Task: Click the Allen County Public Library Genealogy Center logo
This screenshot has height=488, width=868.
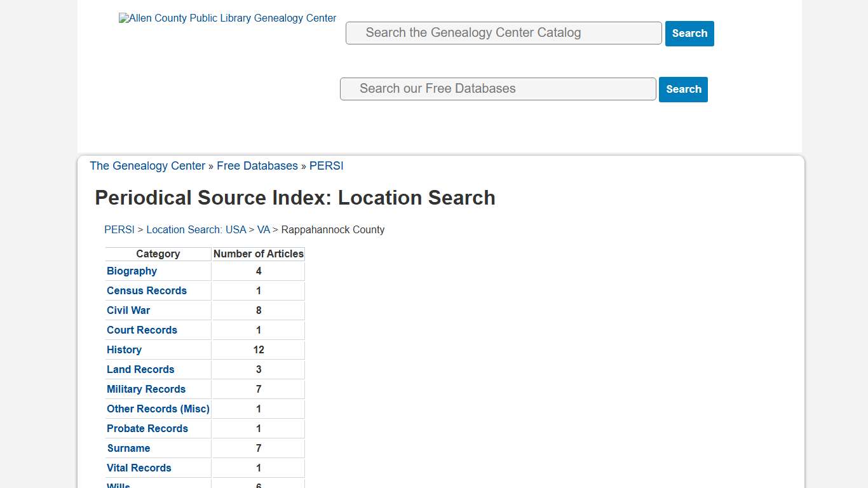Action: click(227, 18)
